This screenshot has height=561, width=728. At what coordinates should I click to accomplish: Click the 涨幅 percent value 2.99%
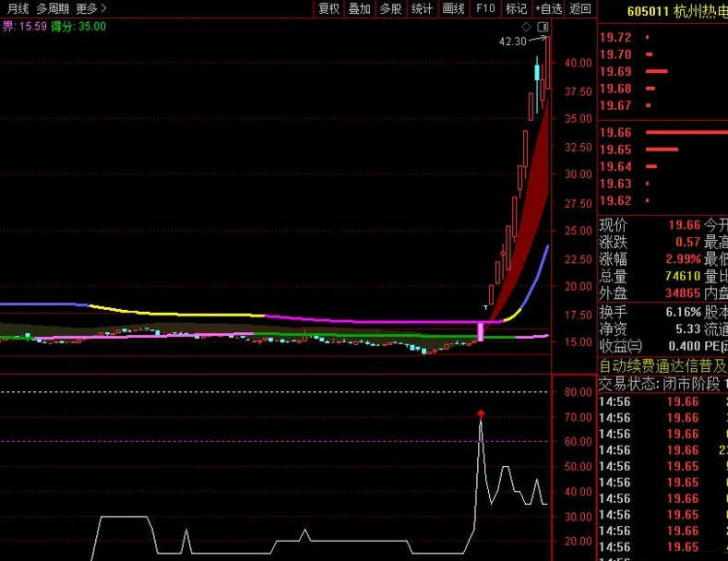pos(683,259)
